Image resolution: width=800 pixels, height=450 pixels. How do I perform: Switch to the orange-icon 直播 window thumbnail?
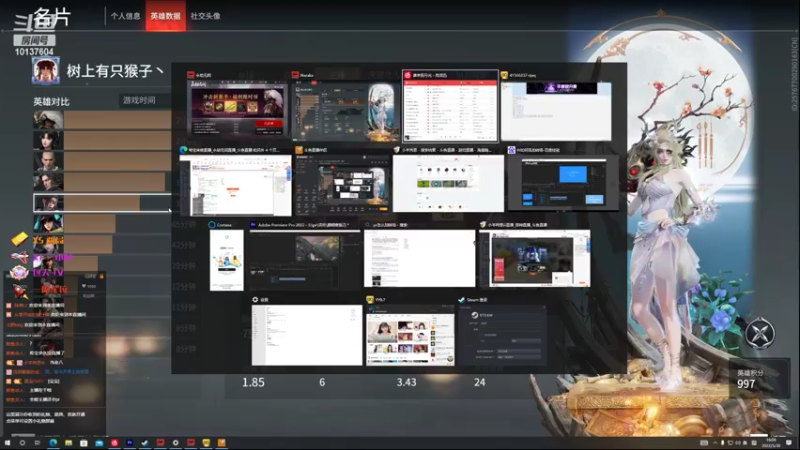point(342,185)
